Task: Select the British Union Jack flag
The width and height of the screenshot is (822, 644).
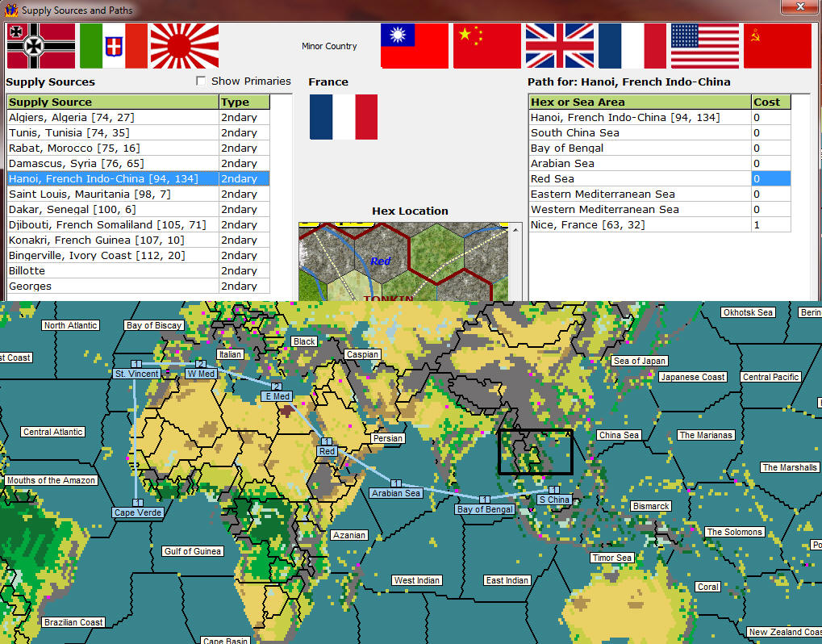Action: pyautogui.click(x=559, y=46)
